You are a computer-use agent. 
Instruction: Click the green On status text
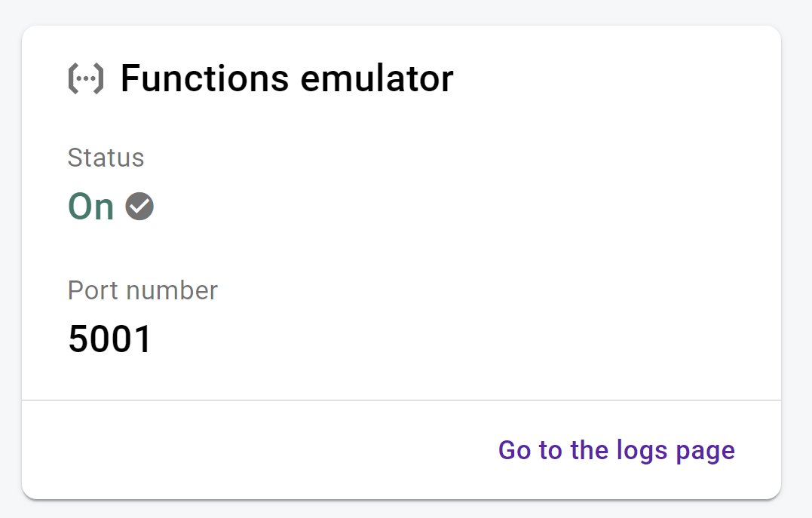click(90, 206)
